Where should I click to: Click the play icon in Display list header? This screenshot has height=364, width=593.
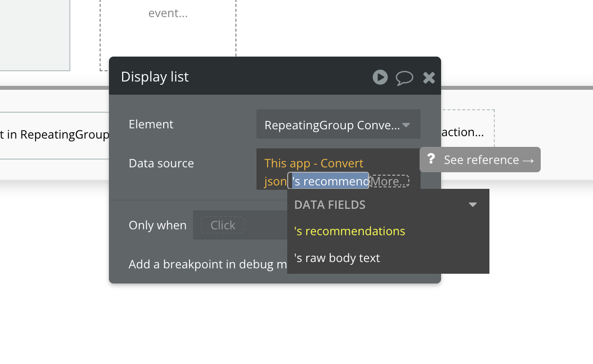(x=380, y=77)
